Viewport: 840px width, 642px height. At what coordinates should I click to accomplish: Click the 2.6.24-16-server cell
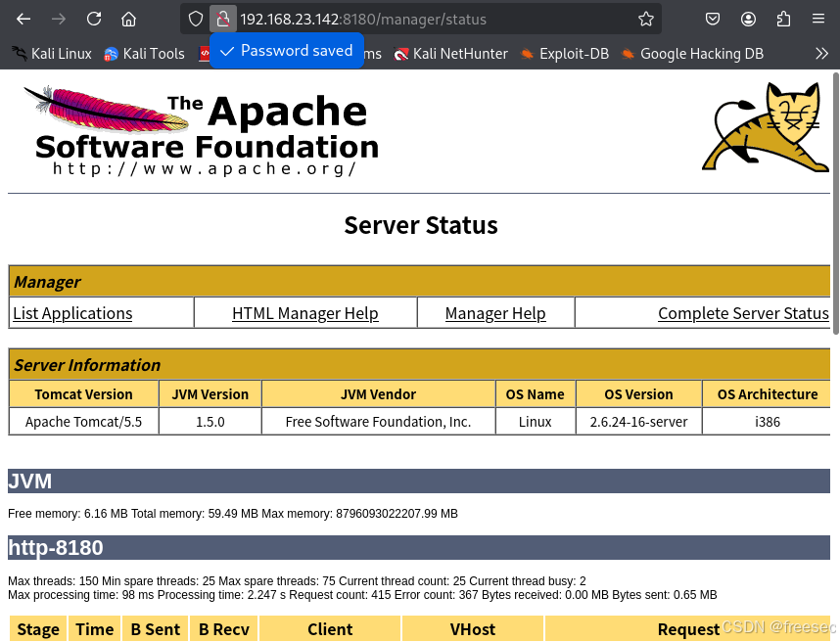[638, 422]
